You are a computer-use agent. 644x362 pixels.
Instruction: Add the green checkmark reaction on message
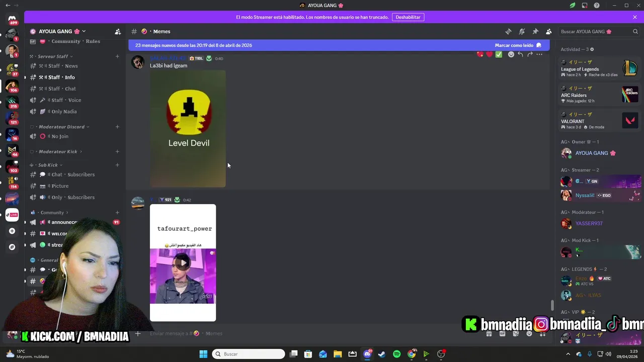pyautogui.click(x=499, y=54)
